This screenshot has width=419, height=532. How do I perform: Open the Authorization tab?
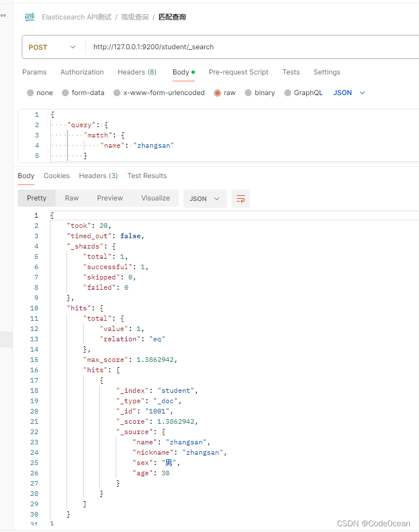(82, 72)
